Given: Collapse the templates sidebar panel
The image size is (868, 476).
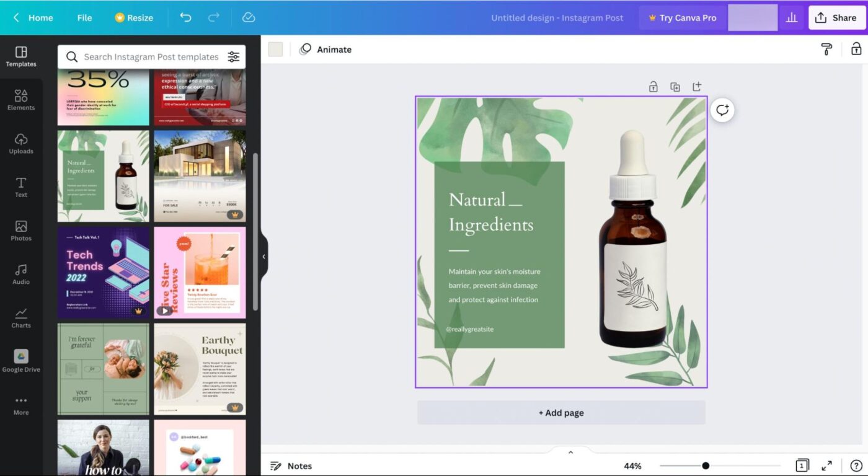Looking at the screenshot, I should [x=263, y=255].
